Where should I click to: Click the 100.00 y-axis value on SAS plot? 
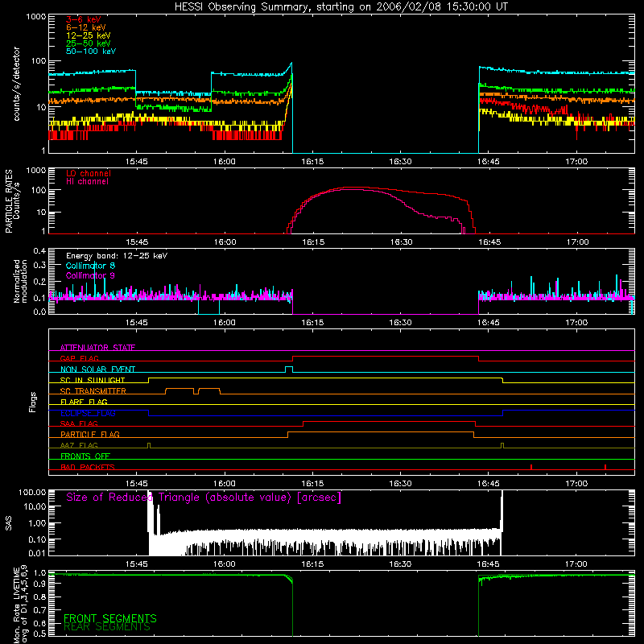(32, 492)
